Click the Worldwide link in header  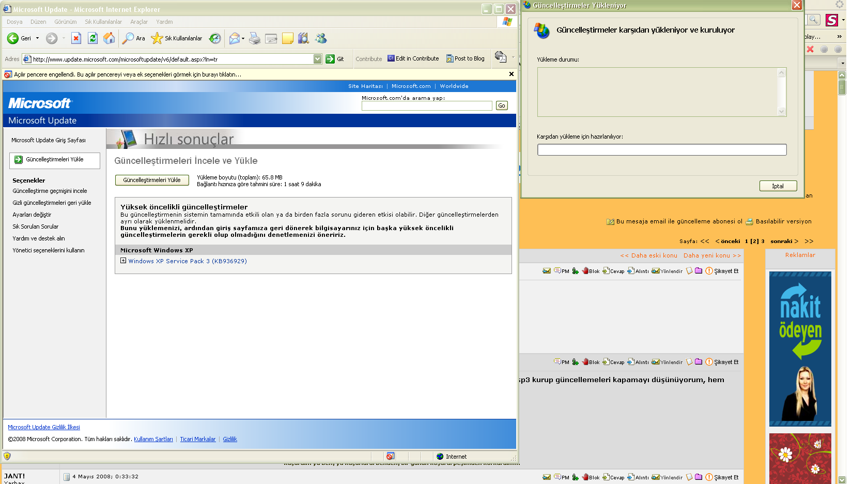point(454,86)
